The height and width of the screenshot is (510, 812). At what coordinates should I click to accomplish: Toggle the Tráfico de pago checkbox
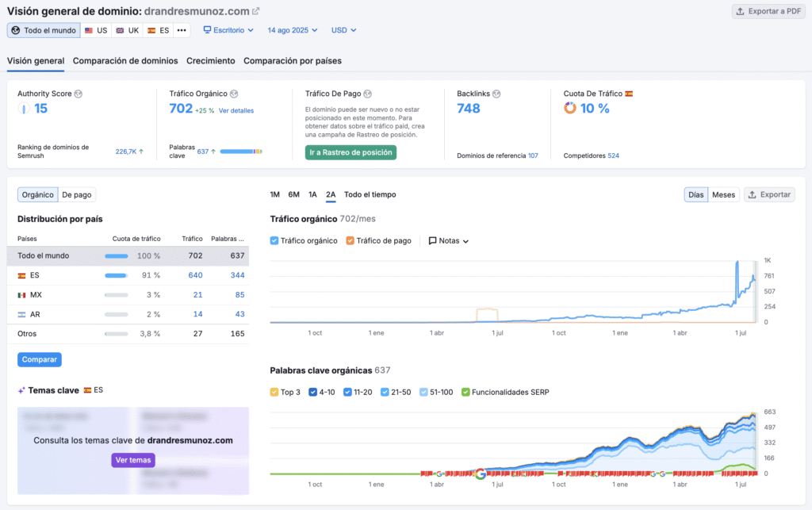click(x=350, y=240)
